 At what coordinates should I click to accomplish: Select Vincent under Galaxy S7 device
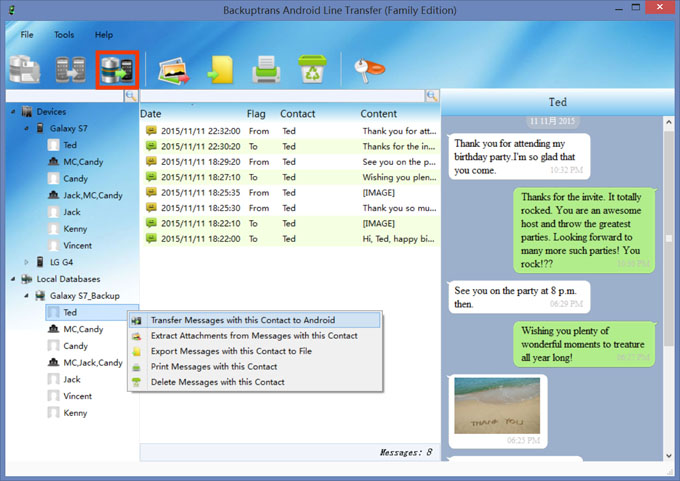[78, 245]
